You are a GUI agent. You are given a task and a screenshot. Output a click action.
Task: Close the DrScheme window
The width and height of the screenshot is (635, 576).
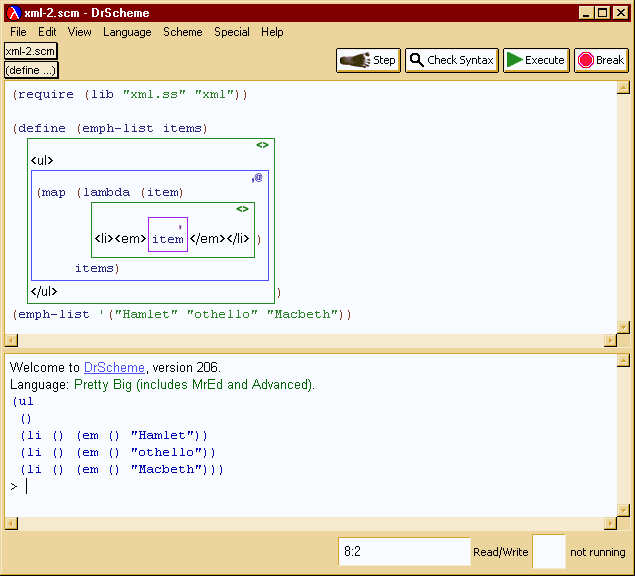click(621, 13)
